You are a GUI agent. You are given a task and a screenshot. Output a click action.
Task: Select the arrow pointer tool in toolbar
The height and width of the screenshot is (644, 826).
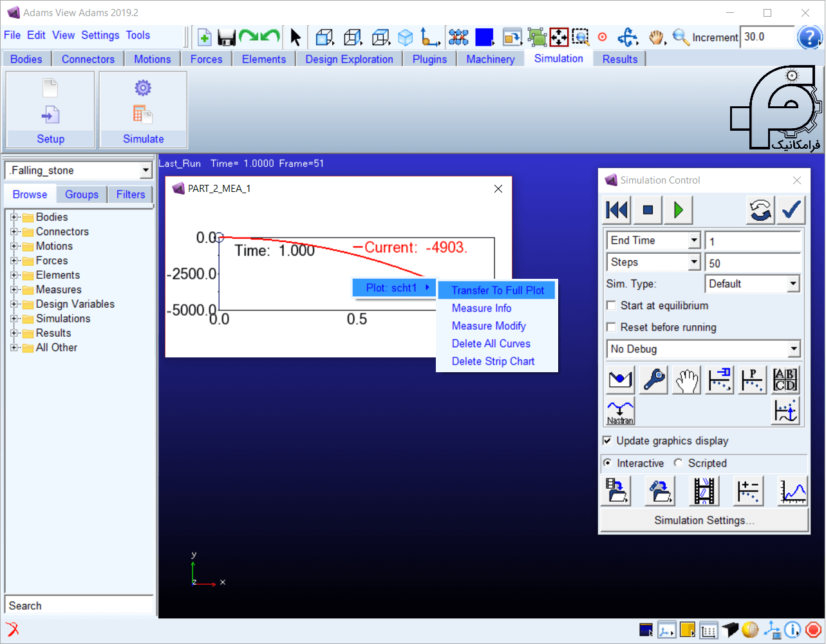tap(296, 37)
